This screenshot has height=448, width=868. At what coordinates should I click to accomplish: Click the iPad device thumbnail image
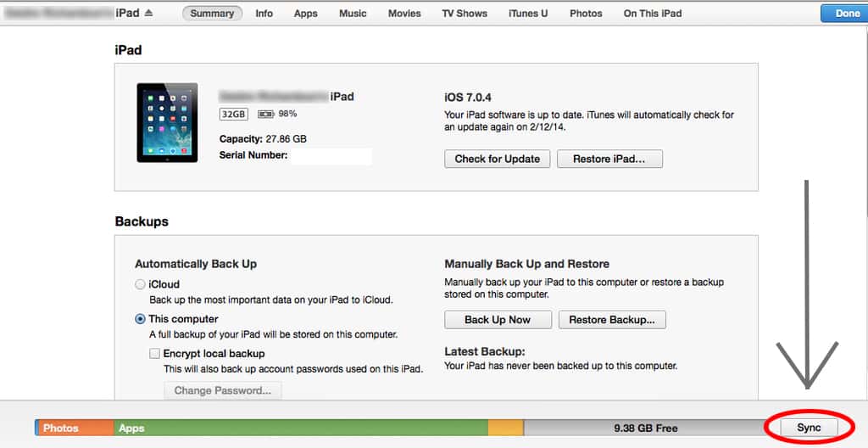[x=167, y=122]
